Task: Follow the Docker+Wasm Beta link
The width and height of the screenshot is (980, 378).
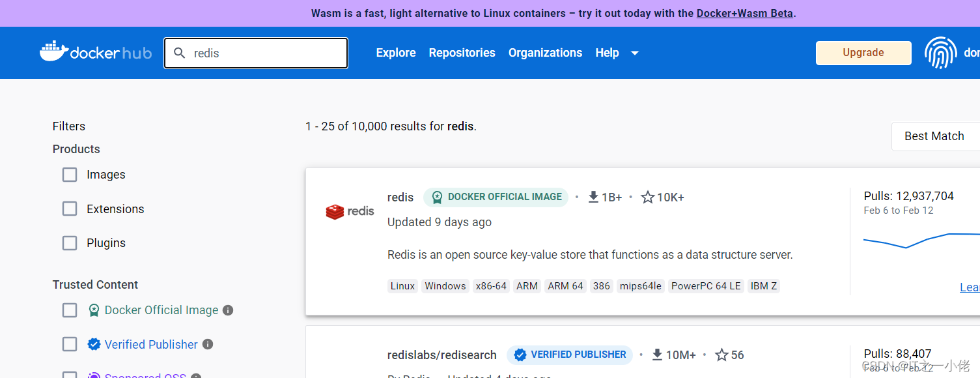Action: coord(744,13)
